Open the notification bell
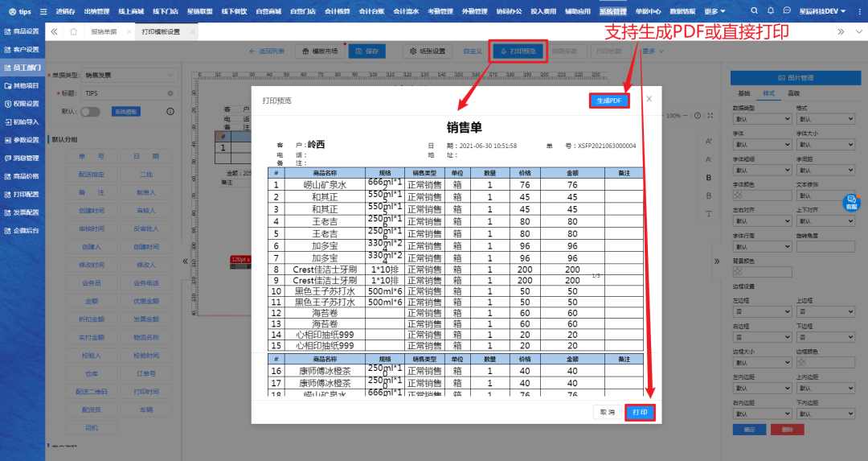This screenshot has width=868, height=461. pyautogui.click(x=772, y=11)
